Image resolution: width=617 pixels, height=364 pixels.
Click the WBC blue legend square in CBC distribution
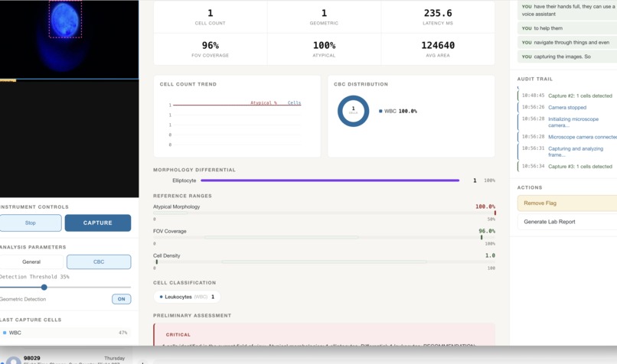pyautogui.click(x=380, y=111)
